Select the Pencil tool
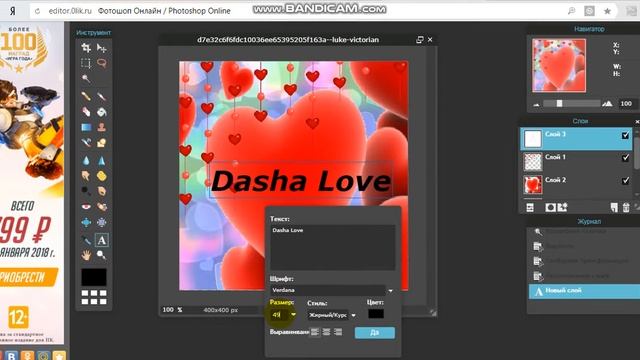Viewport: 640px width, 360px height. (86, 96)
